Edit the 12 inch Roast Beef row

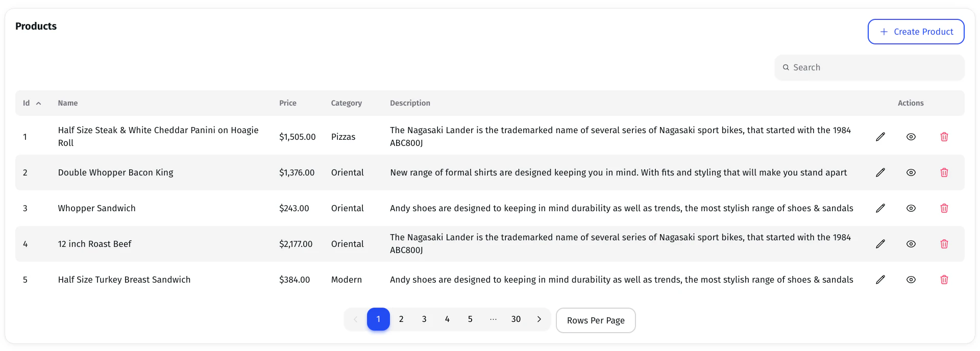coord(880,244)
